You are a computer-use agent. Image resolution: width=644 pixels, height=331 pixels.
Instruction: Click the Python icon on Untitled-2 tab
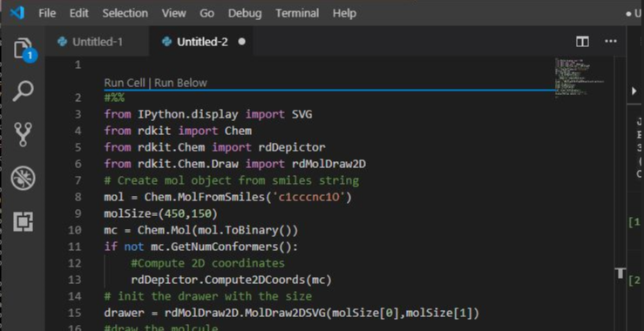click(166, 42)
